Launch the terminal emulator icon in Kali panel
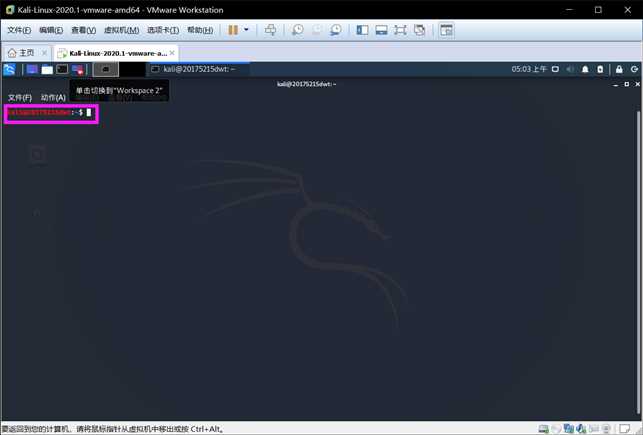 (x=62, y=69)
